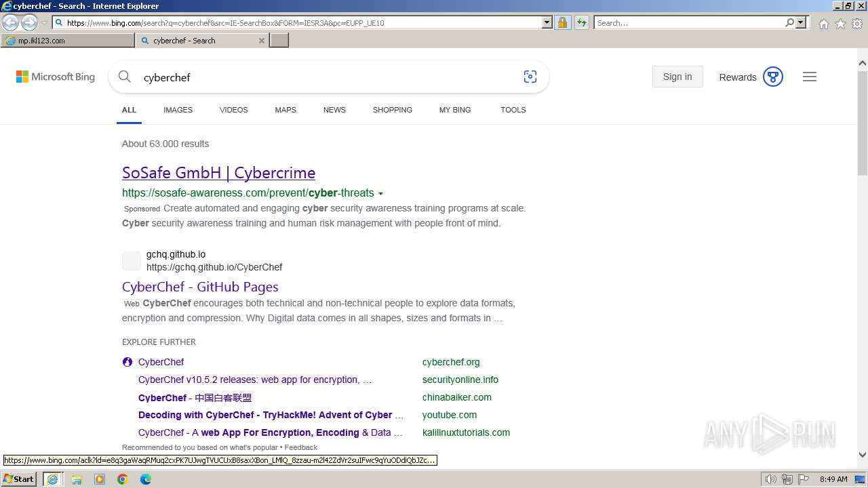Open the MY BING tab
This screenshot has width=868, height=488.
(455, 110)
